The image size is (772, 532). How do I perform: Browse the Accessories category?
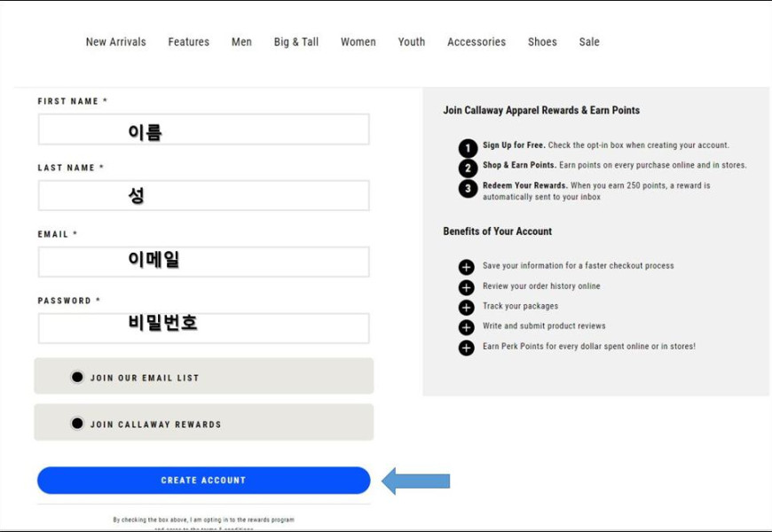point(477,42)
